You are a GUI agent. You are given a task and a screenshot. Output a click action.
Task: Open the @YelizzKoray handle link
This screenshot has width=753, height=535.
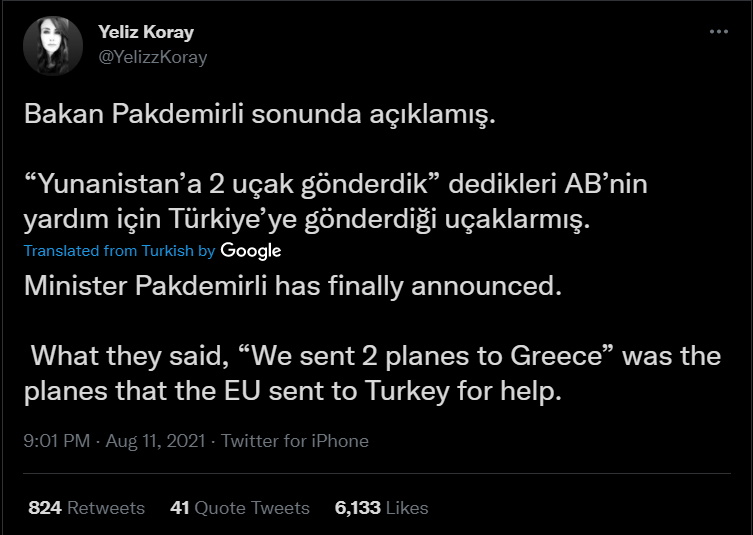point(153,57)
